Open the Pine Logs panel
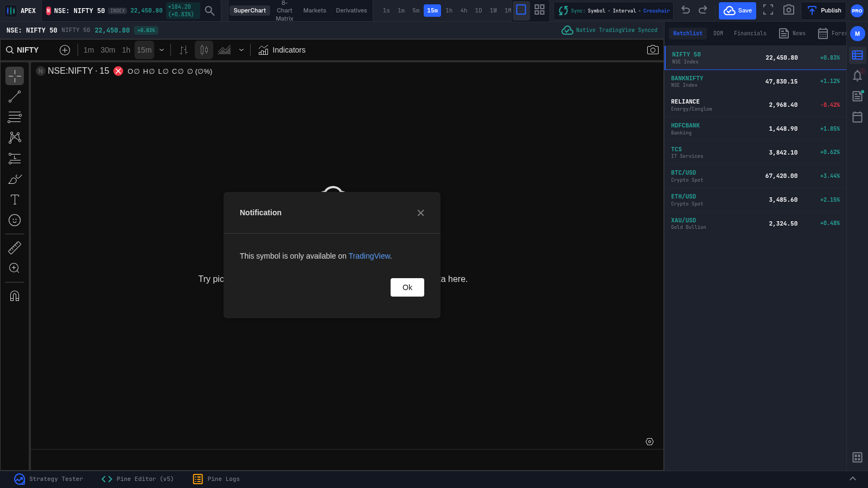 point(216,479)
